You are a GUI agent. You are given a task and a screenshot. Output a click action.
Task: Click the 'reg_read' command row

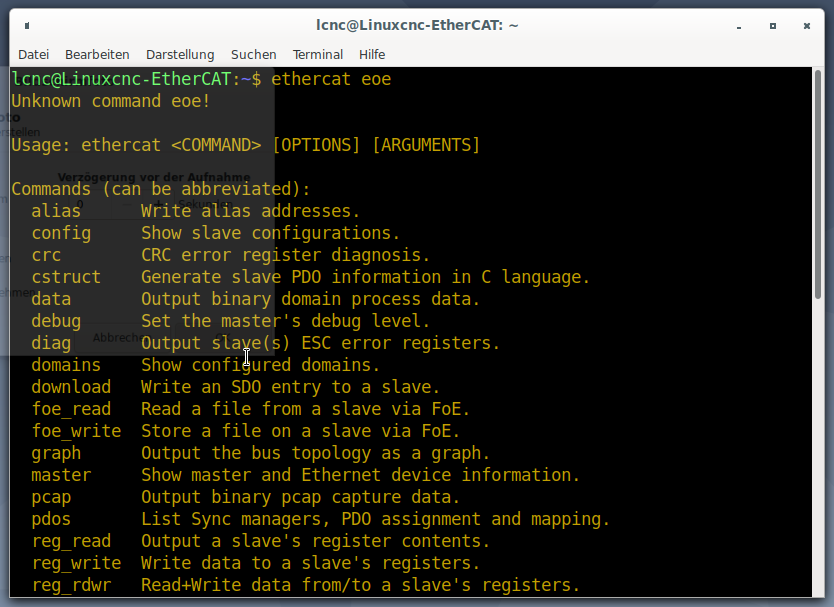[261, 541]
